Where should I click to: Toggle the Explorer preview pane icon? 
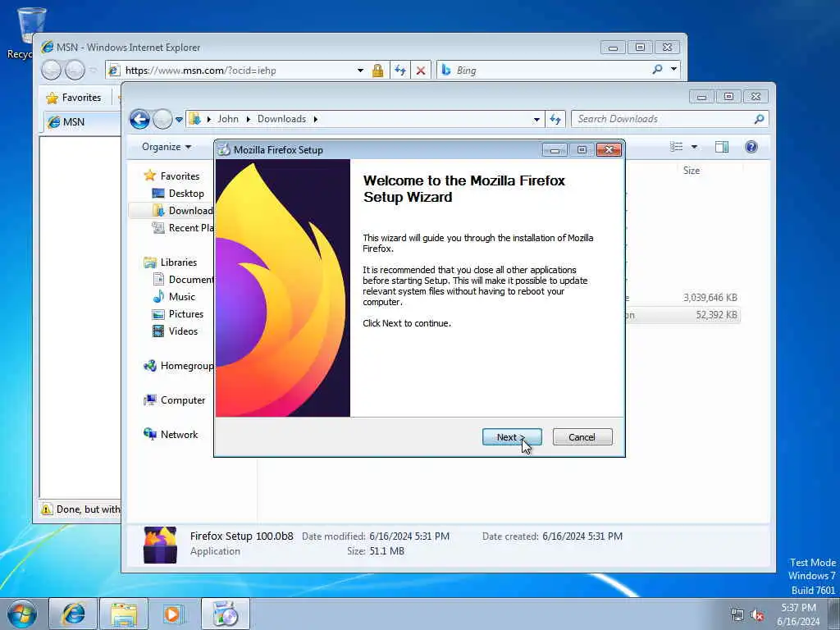point(722,147)
